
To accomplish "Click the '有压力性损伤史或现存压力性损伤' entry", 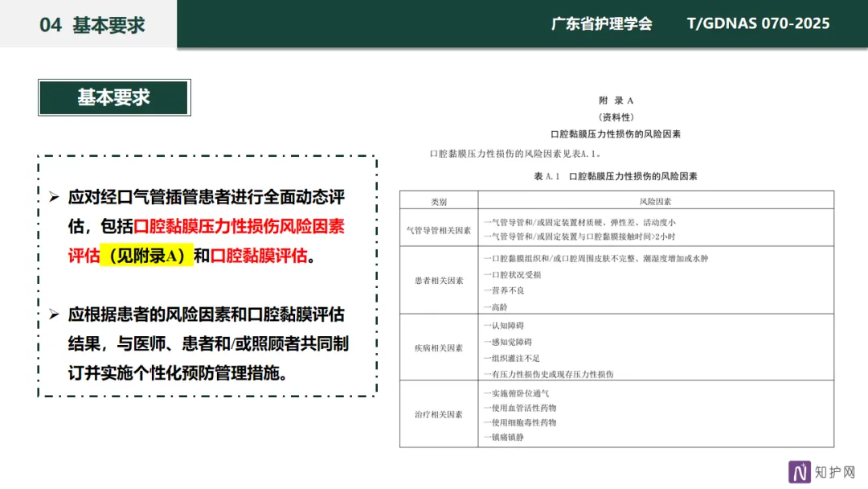I will (549, 374).
